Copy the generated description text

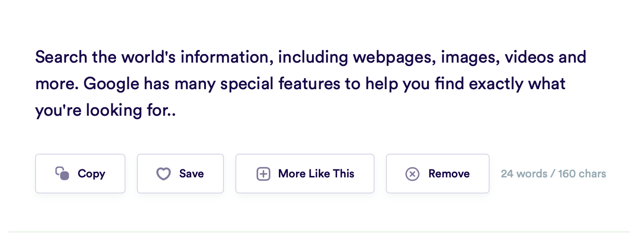click(x=80, y=174)
